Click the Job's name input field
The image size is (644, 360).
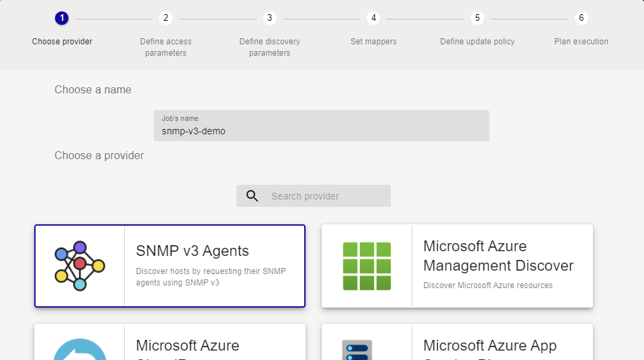[322, 126]
